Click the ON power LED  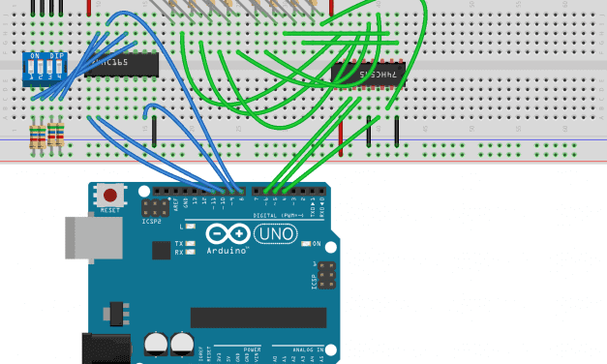coord(306,244)
